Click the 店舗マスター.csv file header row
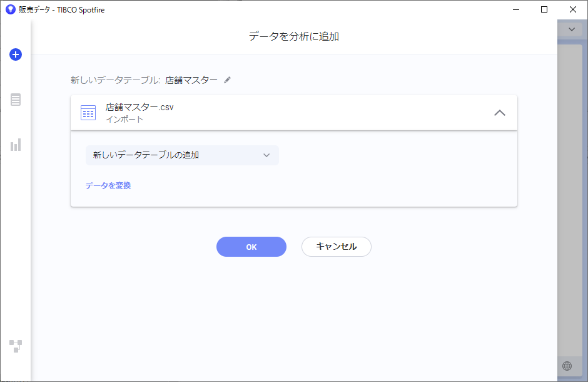 (x=294, y=113)
